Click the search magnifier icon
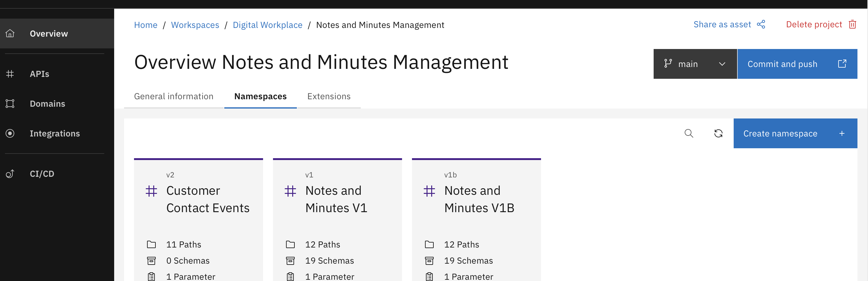The height and width of the screenshot is (281, 868). (x=689, y=133)
